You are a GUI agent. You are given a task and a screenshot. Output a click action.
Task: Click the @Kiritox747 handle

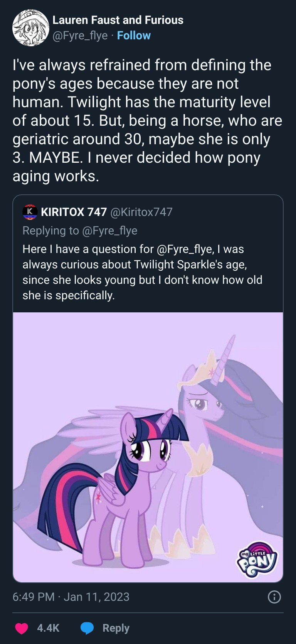click(x=141, y=212)
